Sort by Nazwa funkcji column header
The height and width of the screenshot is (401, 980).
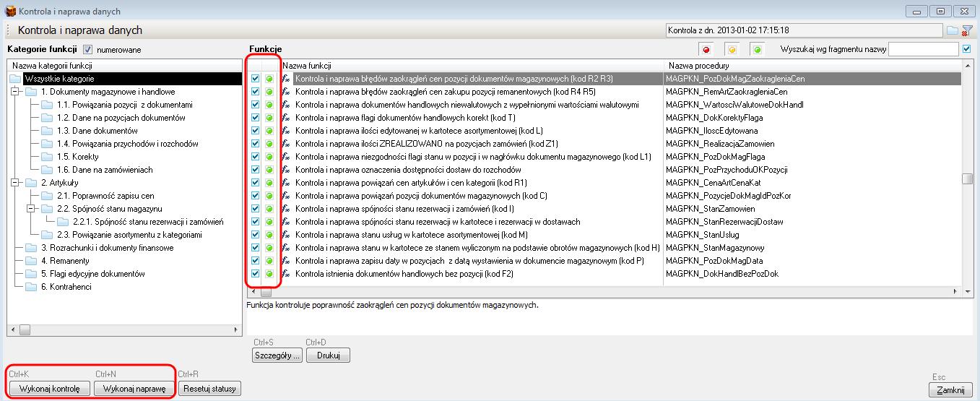[x=469, y=66]
